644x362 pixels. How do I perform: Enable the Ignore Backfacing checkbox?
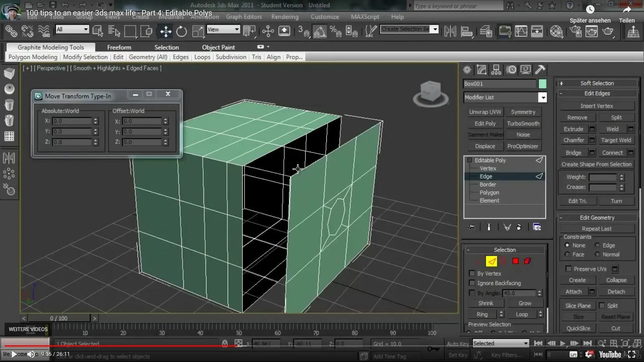pyautogui.click(x=472, y=283)
